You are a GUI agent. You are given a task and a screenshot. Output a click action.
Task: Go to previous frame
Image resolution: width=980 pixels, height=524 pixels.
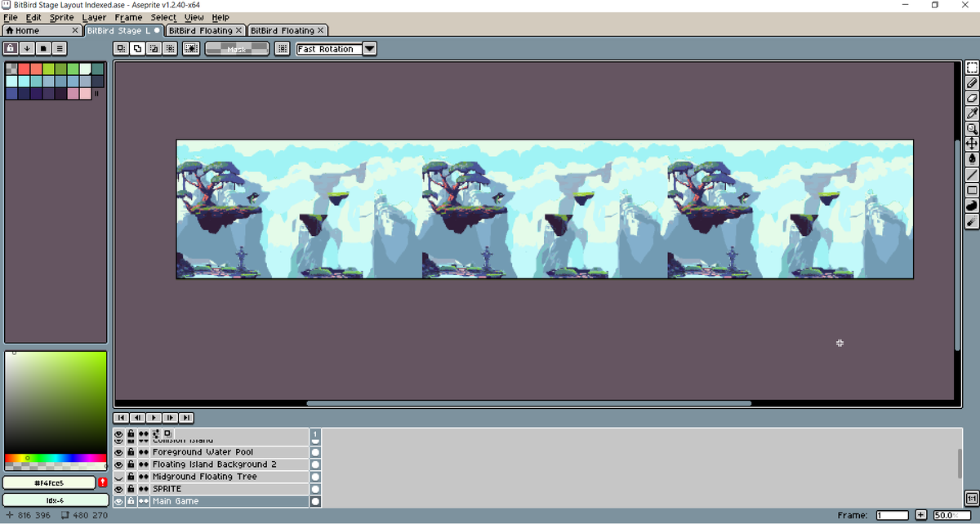(138, 418)
